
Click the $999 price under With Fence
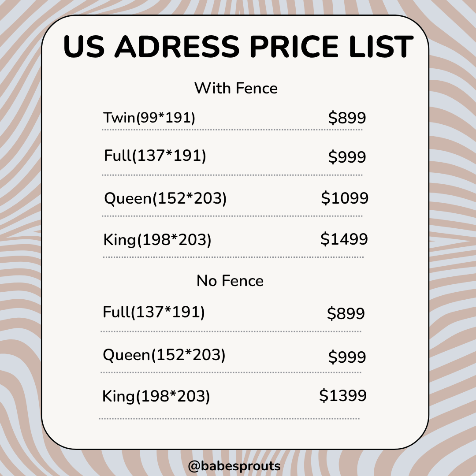[347, 157]
